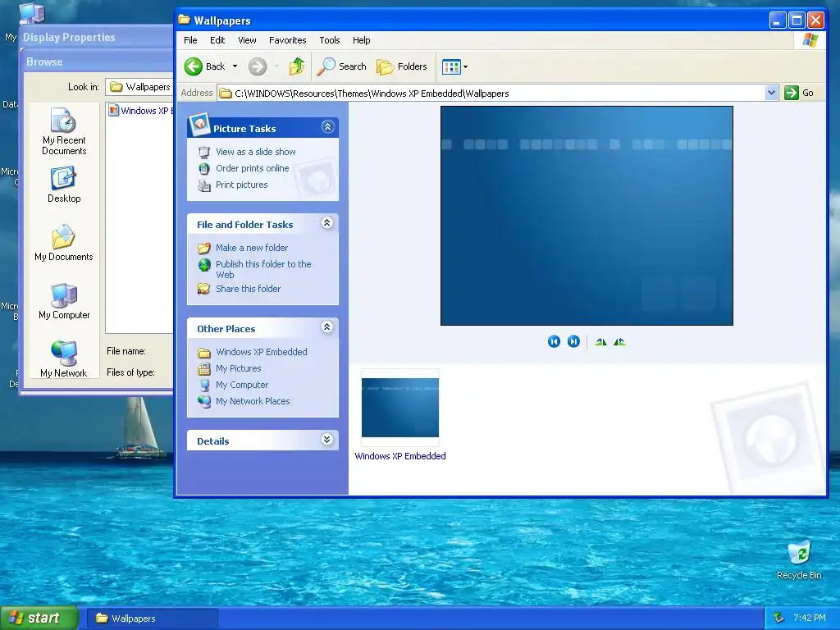The image size is (840, 630).
Task: Open the Views button menu
Action: (x=454, y=67)
